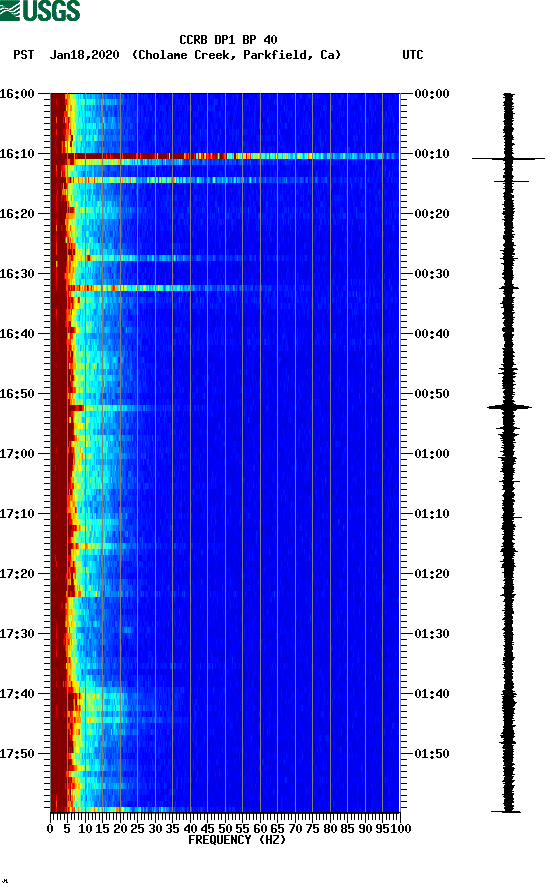Click the '01:10' UTC time label
This screenshot has width=552, height=892.
(x=432, y=514)
